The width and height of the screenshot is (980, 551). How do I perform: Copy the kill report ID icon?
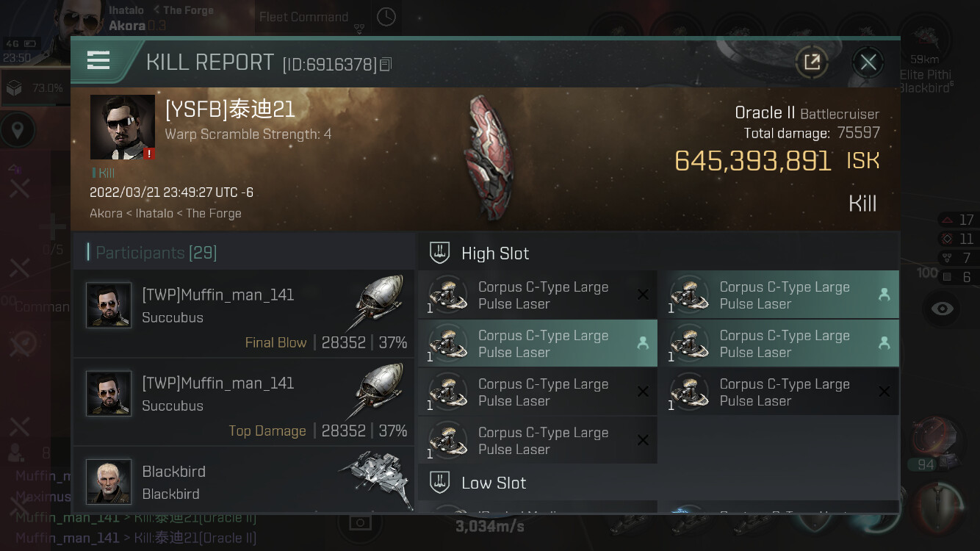pos(386,65)
